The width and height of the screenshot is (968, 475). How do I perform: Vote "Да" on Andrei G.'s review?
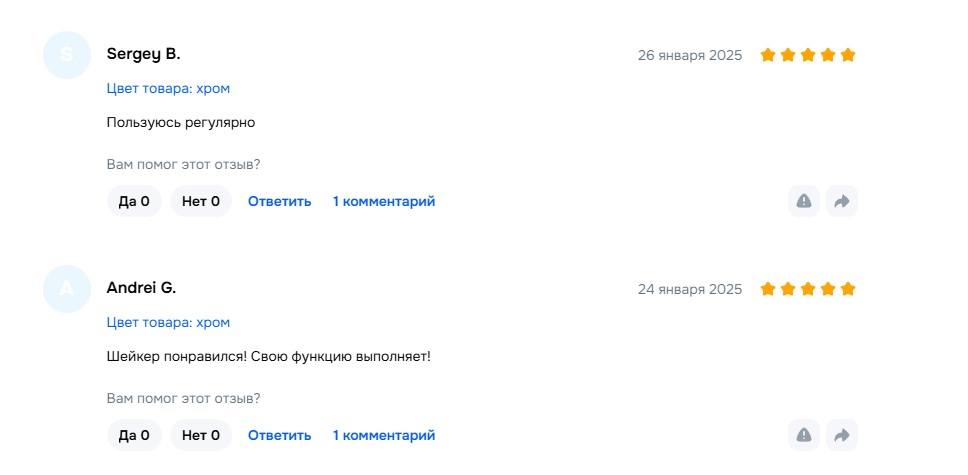134,435
